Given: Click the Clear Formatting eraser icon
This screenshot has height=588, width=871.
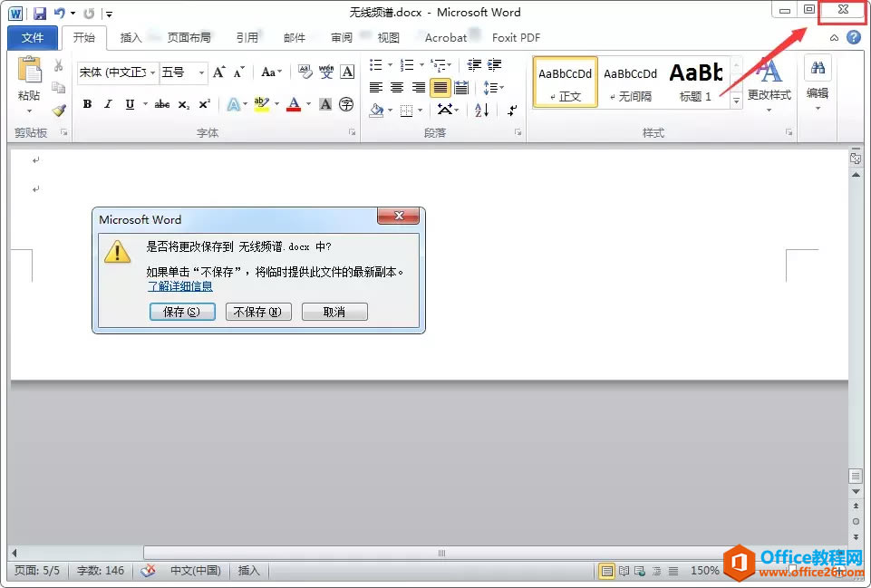Looking at the screenshot, I should pyautogui.click(x=305, y=72).
